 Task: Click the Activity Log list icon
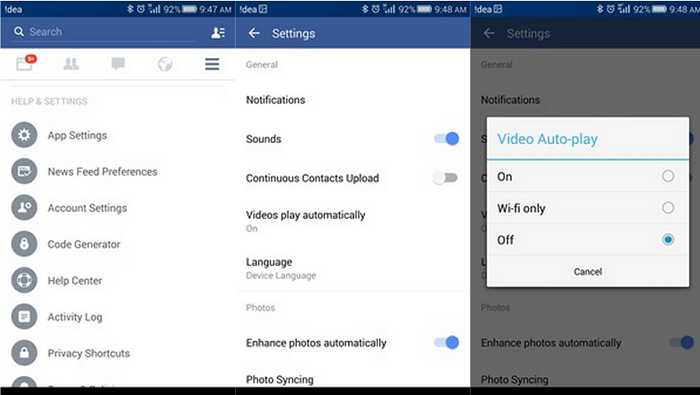(x=24, y=316)
